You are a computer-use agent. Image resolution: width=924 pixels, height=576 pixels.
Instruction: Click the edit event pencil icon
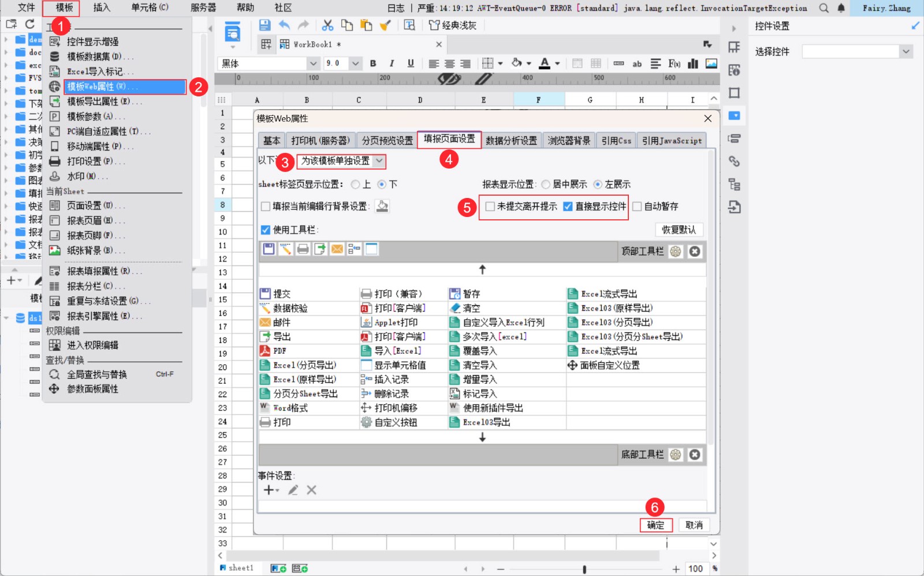coord(293,490)
